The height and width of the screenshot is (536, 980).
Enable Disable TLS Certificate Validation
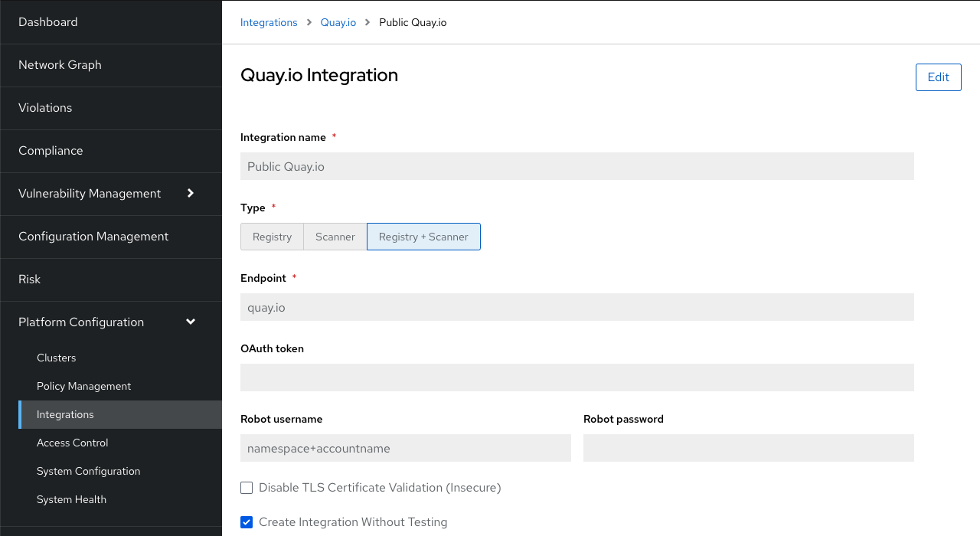pyautogui.click(x=247, y=488)
